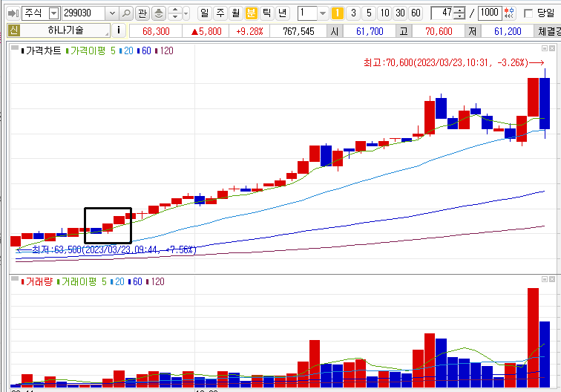Click the 최고:70,600 high annotation
Screen dimensions: 561x392
tap(453, 63)
